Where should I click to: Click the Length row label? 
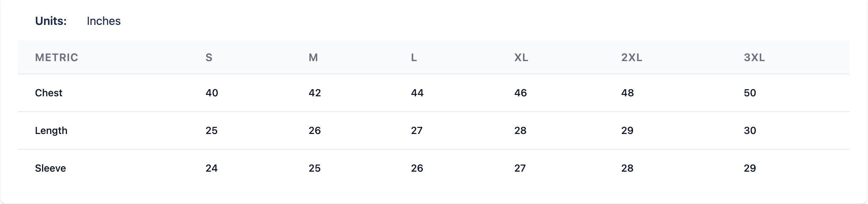tap(51, 131)
